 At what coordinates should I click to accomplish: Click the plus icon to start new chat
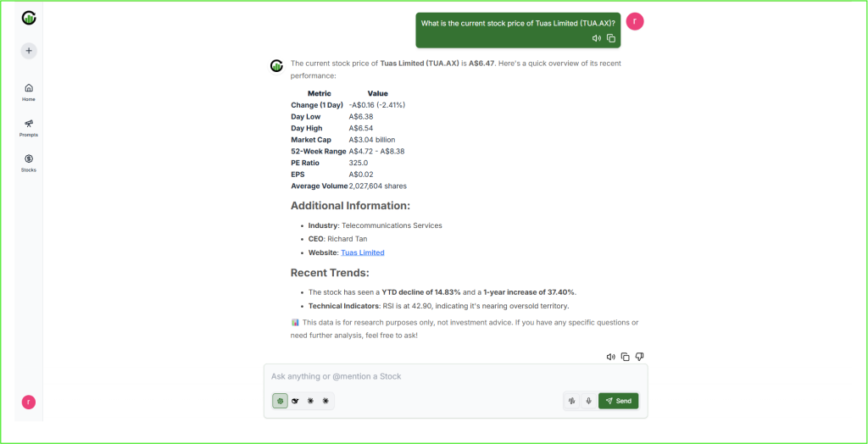point(29,51)
